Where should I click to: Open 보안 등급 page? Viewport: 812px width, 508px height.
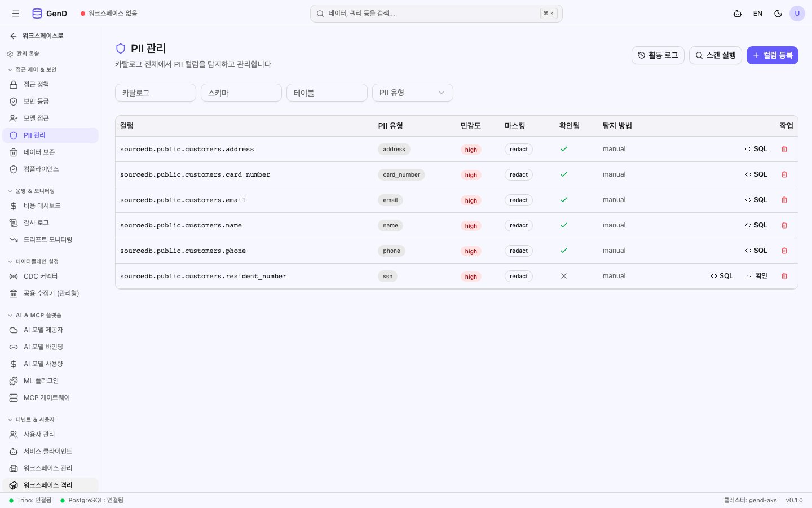pos(51,101)
